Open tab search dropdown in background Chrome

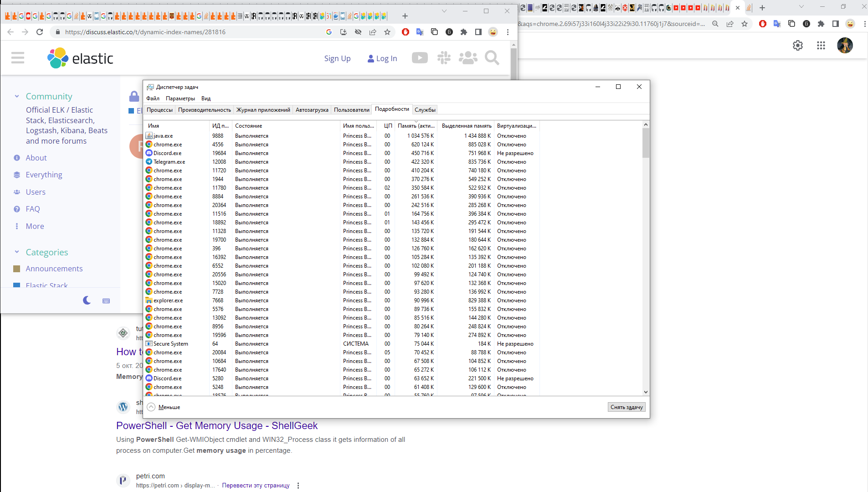coord(801,7)
